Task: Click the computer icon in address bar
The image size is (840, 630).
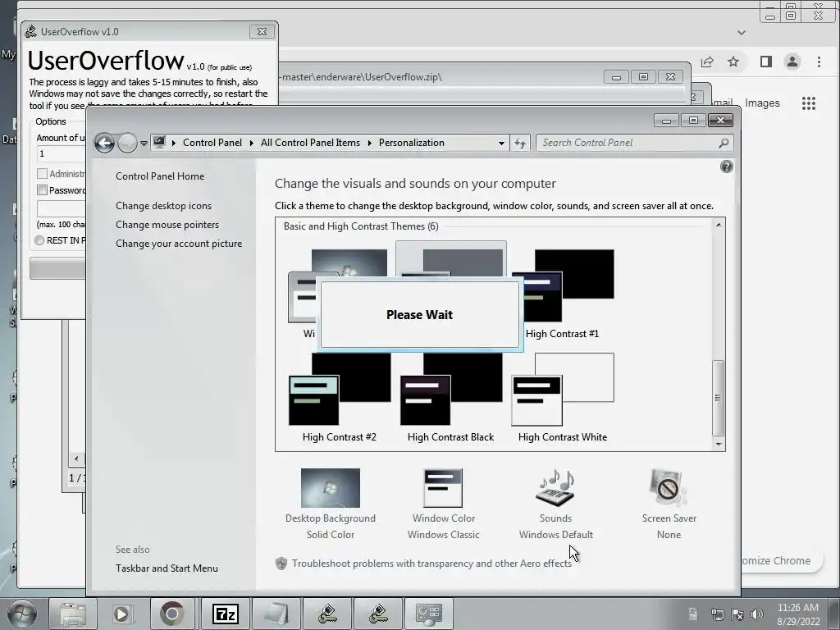Action: click(159, 143)
